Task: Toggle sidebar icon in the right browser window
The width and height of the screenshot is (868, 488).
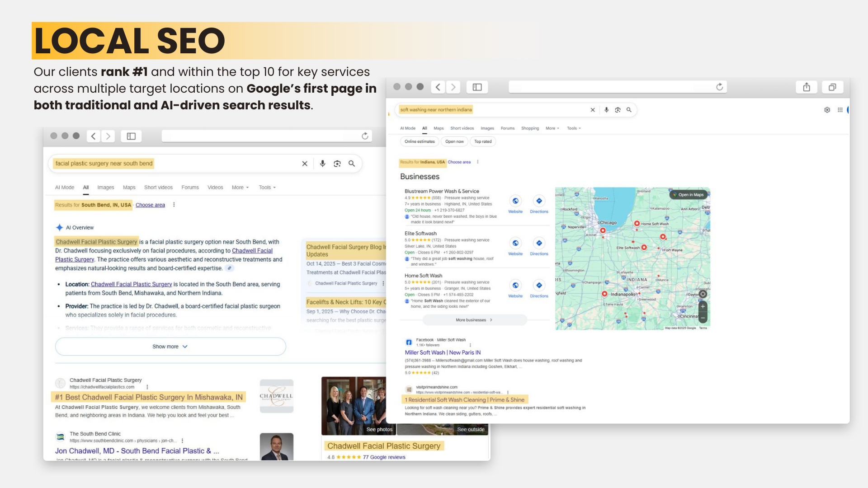Action: [477, 87]
